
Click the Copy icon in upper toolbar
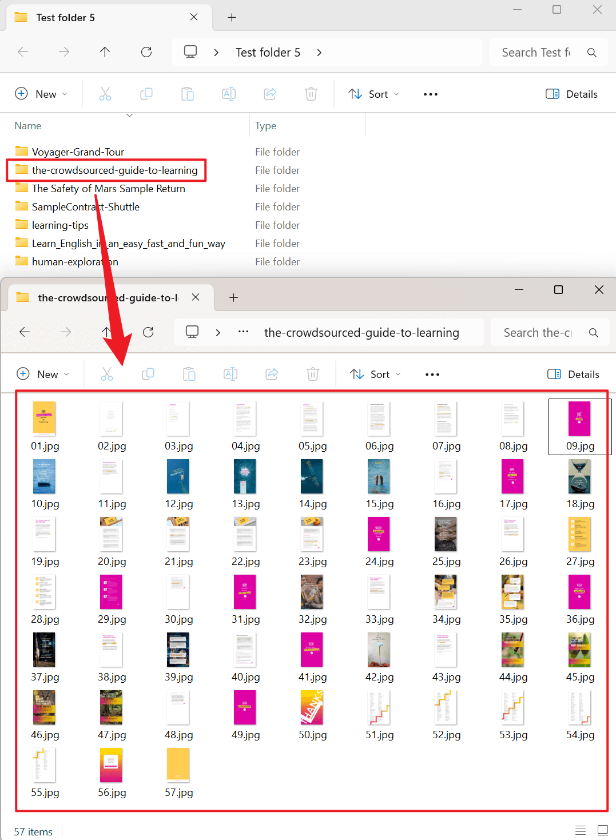[146, 94]
